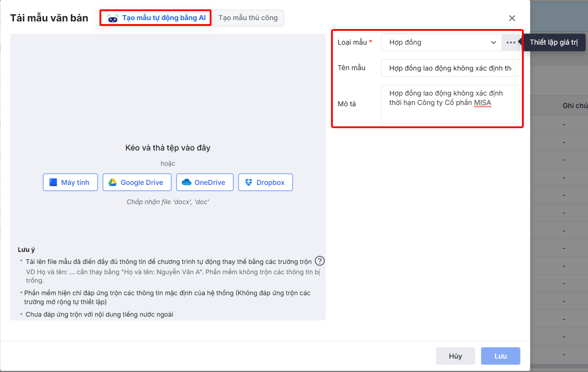Click the Mô tả text area
This screenshot has height=372, width=588.
[451, 104]
